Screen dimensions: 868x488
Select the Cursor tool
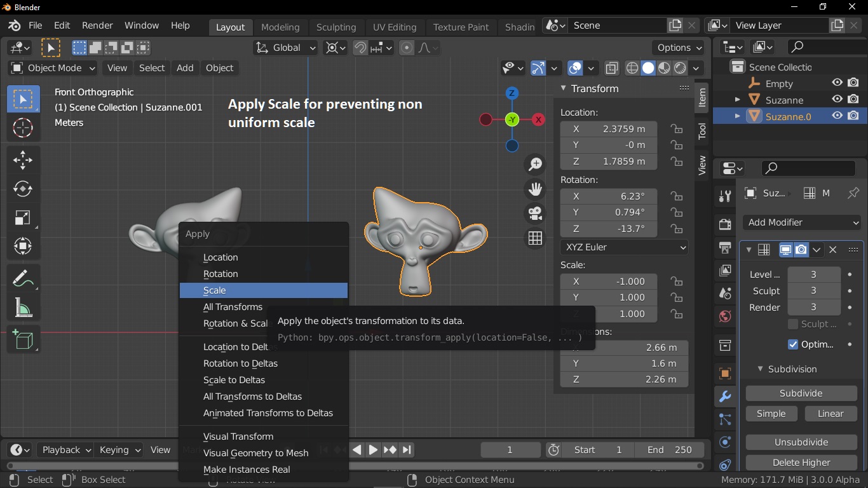[x=23, y=128]
